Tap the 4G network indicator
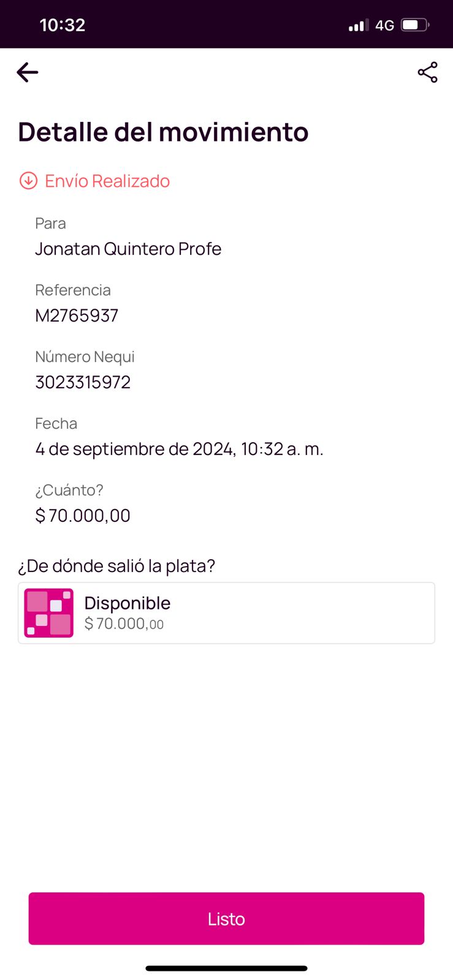453x980 pixels. [384, 25]
